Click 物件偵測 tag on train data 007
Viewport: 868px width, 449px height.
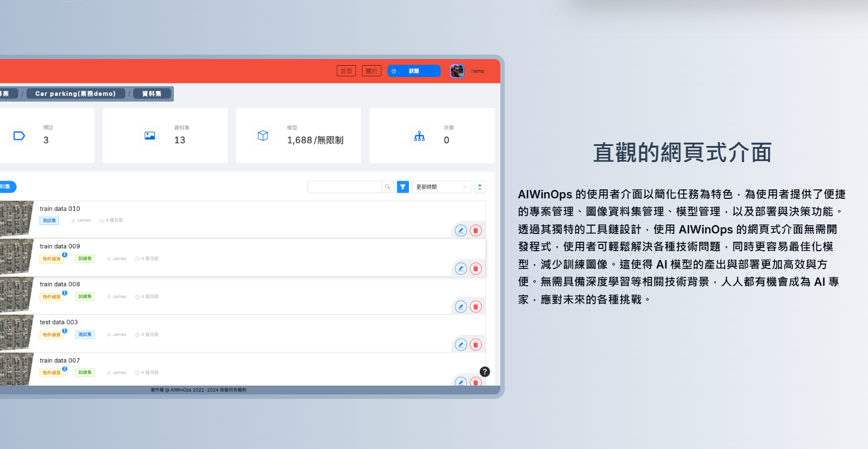coord(52,373)
